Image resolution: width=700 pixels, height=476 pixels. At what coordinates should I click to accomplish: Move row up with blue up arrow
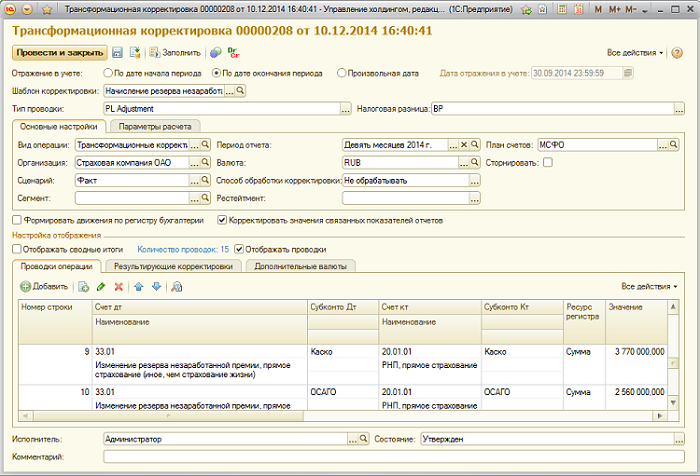pos(139,286)
